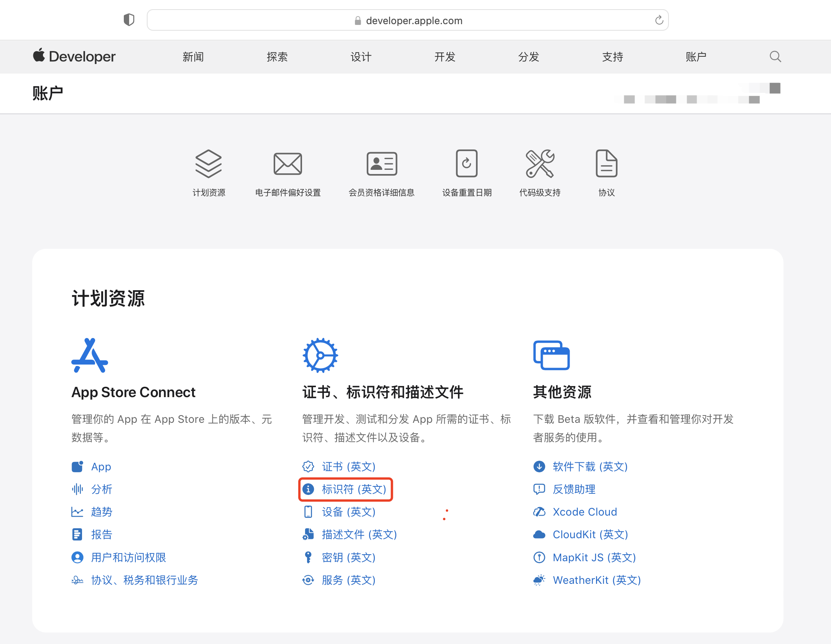
Task: Open the 协议、税务和银行业务 link
Action: (145, 580)
